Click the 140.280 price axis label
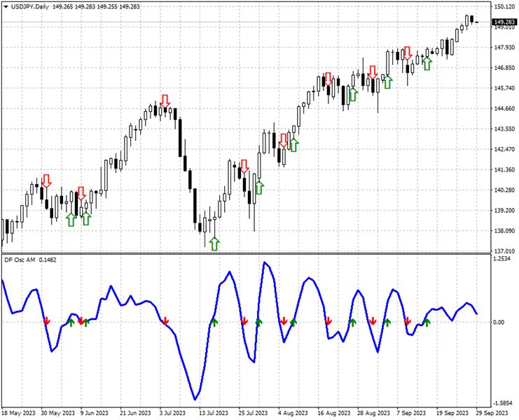The height and width of the screenshot is (420, 519). pyautogui.click(x=504, y=190)
